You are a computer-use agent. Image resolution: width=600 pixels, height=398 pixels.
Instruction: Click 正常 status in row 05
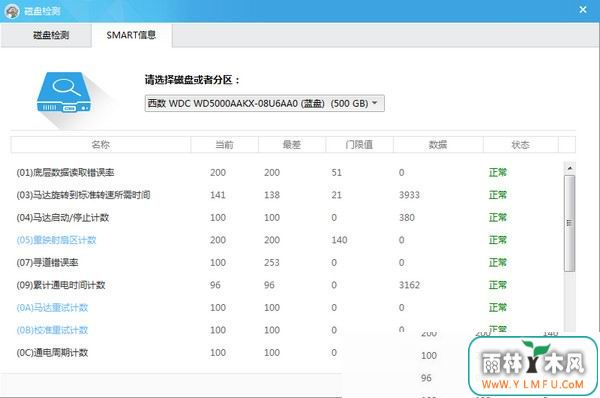click(x=498, y=240)
